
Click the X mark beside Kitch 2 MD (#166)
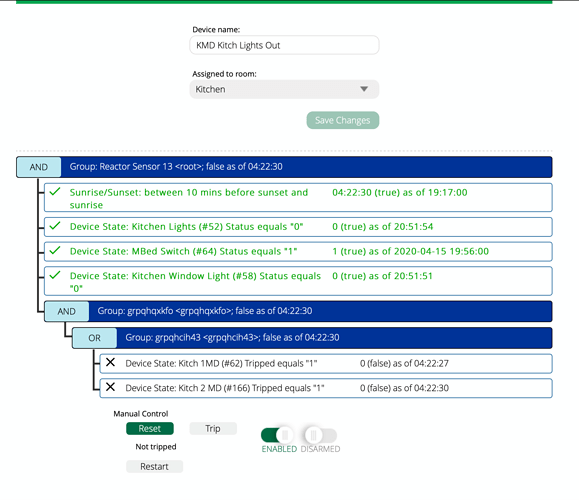[x=110, y=387]
